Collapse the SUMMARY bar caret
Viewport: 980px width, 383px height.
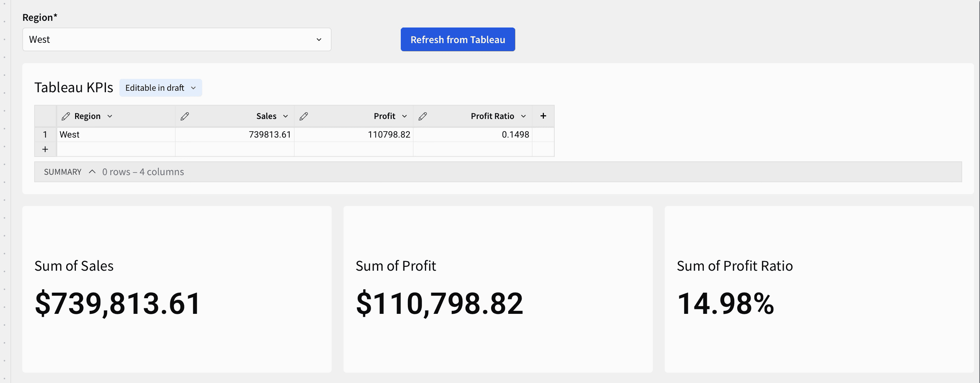pyautogui.click(x=92, y=172)
